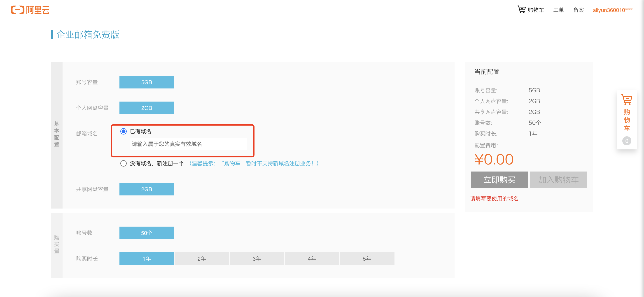The width and height of the screenshot is (644, 297).
Task: Select the 2GB personal disk capacity option
Action: coord(147,108)
